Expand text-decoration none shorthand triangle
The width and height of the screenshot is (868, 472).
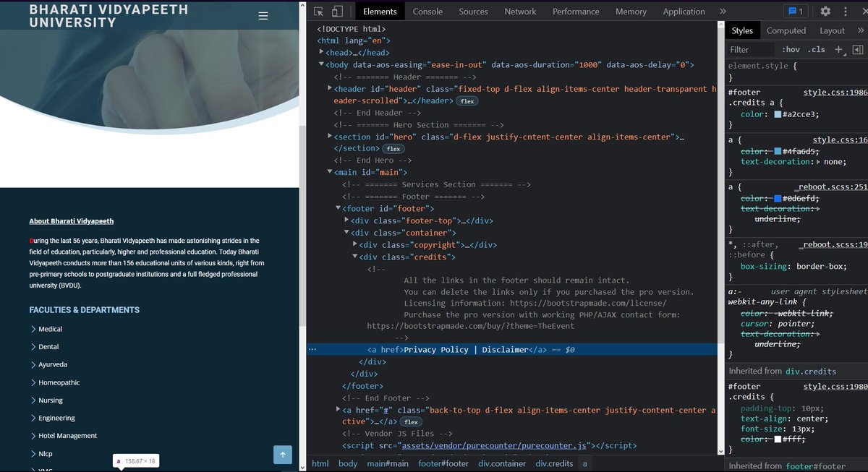tap(817, 162)
